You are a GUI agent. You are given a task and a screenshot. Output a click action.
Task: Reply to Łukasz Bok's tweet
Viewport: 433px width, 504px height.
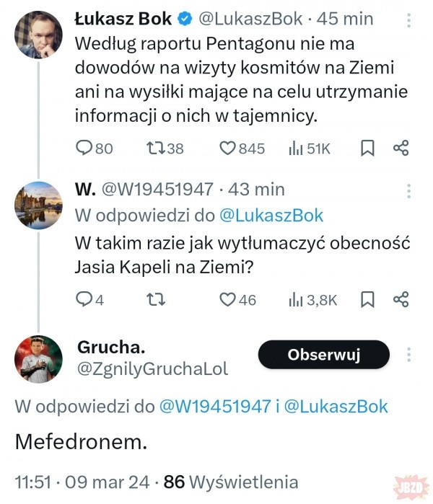tap(84, 149)
